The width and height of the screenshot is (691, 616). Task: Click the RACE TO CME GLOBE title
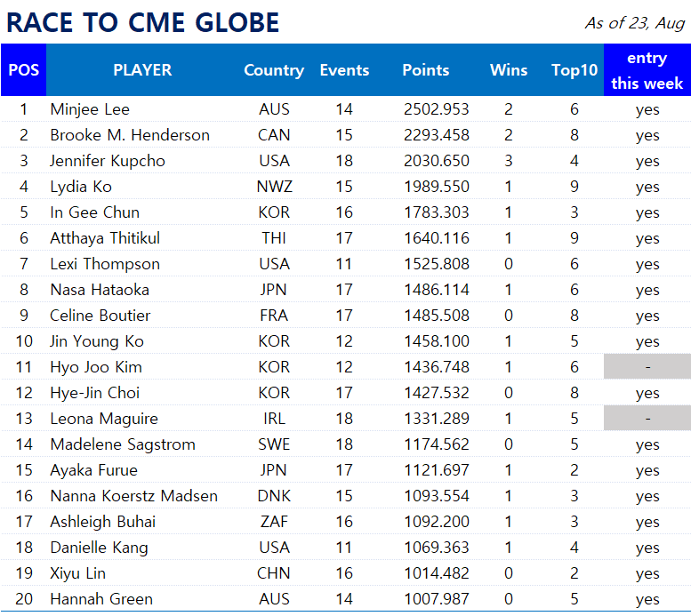(x=143, y=22)
